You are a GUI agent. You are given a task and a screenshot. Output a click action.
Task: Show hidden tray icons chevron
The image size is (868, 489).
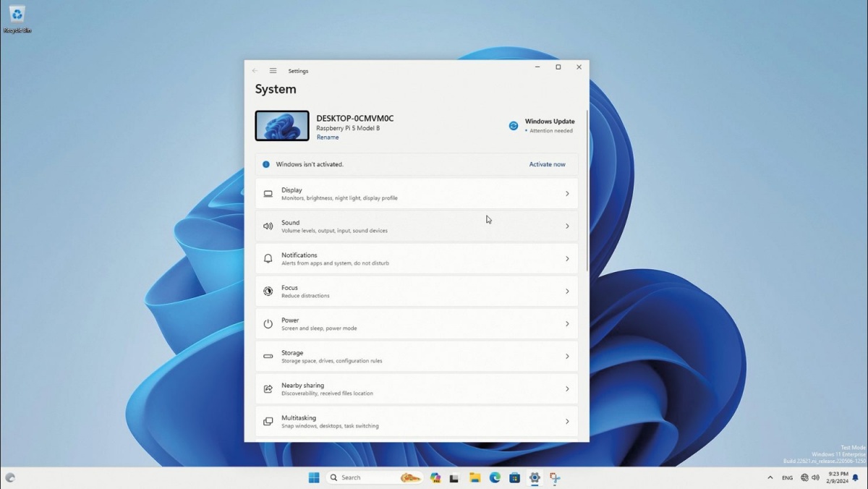tap(770, 477)
